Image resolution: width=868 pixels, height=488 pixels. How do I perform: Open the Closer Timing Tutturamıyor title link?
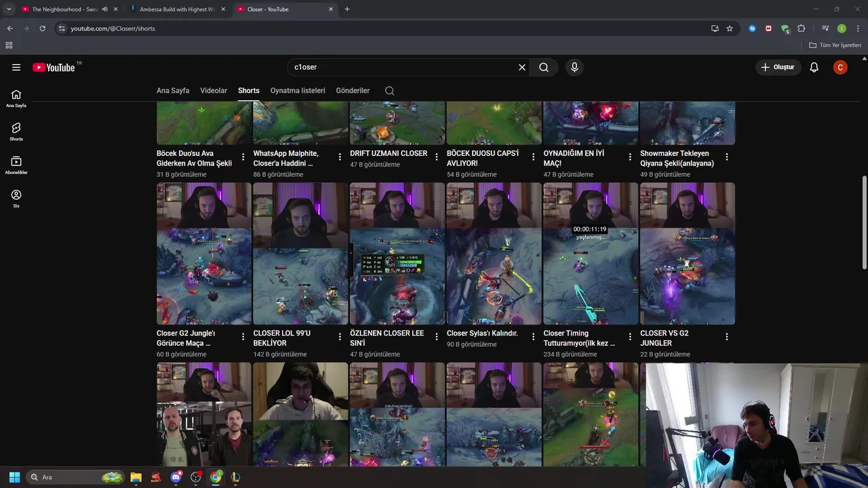[x=579, y=338]
